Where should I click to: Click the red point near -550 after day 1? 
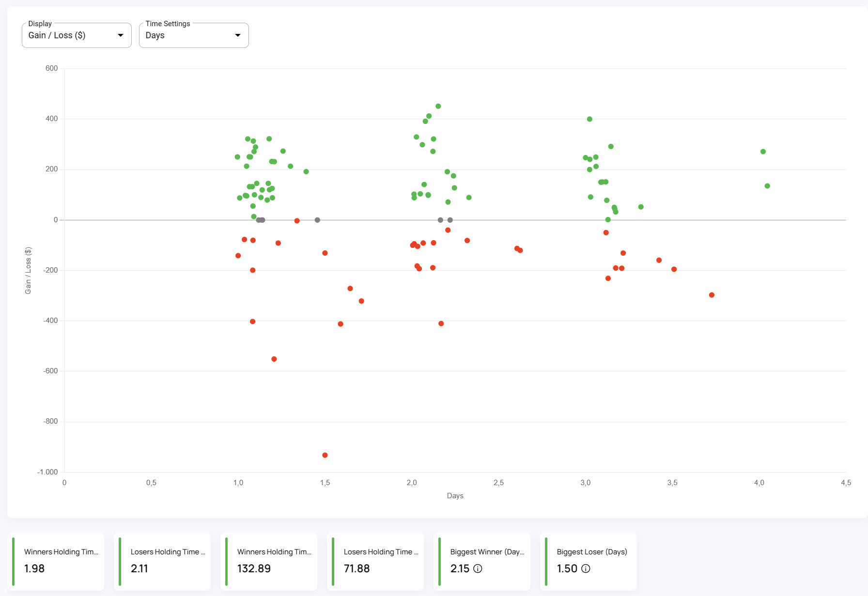[x=274, y=359]
